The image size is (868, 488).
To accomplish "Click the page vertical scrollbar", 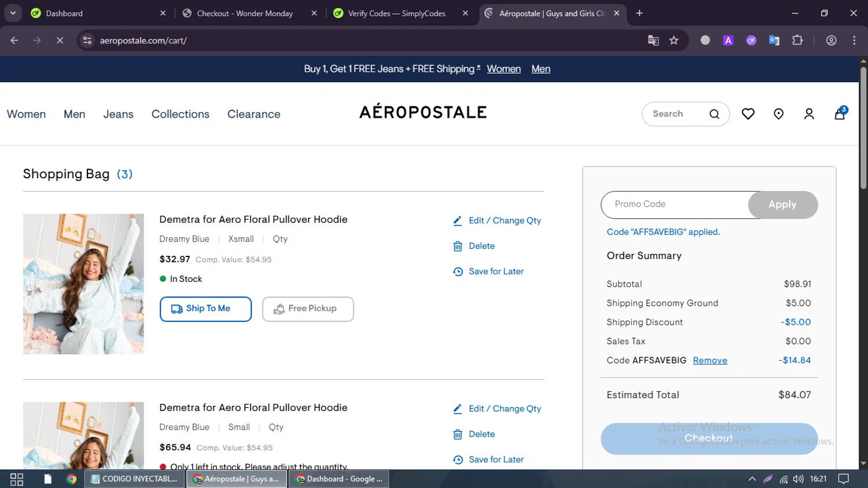I will coord(863,129).
